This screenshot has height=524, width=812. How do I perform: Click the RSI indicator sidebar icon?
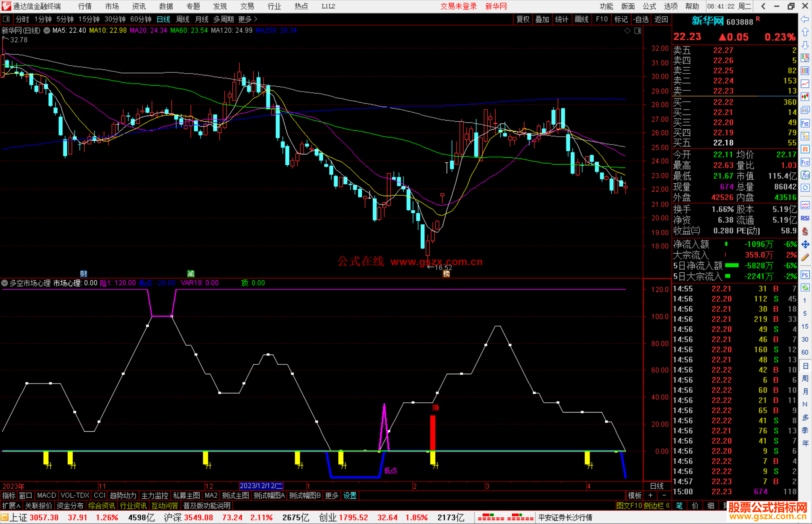[805, 218]
